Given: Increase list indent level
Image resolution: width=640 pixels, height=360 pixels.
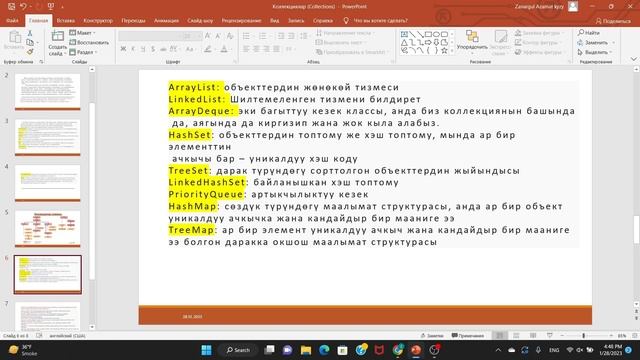Looking at the screenshot, I should 291,36.
